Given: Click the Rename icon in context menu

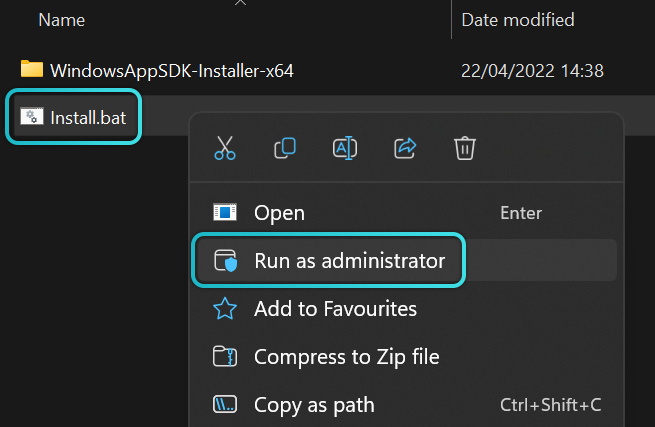Looking at the screenshot, I should 345,148.
